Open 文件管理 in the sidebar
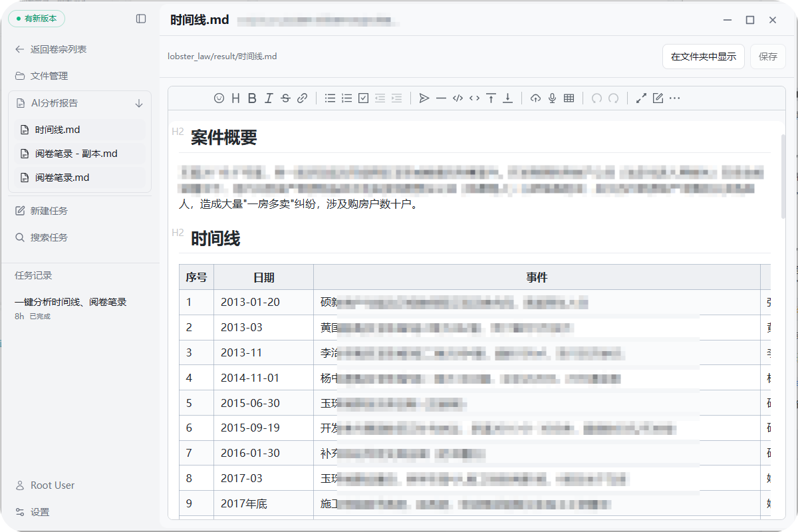This screenshot has width=798, height=532. 49,76
